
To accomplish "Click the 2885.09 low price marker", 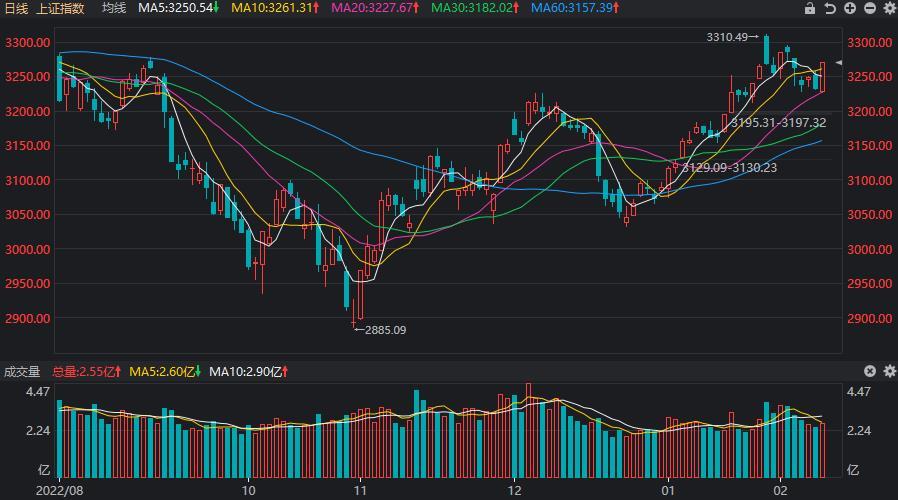I will tap(385, 330).
